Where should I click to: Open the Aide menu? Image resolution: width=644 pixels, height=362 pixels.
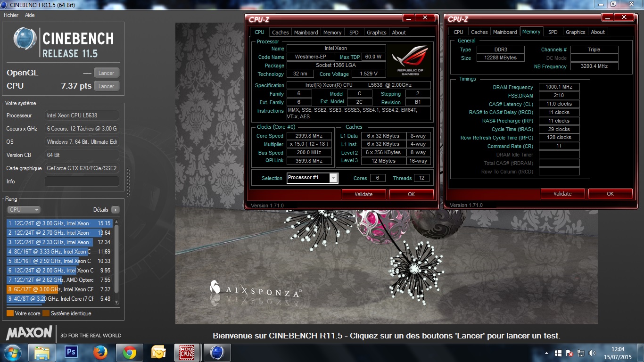pyautogui.click(x=30, y=15)
